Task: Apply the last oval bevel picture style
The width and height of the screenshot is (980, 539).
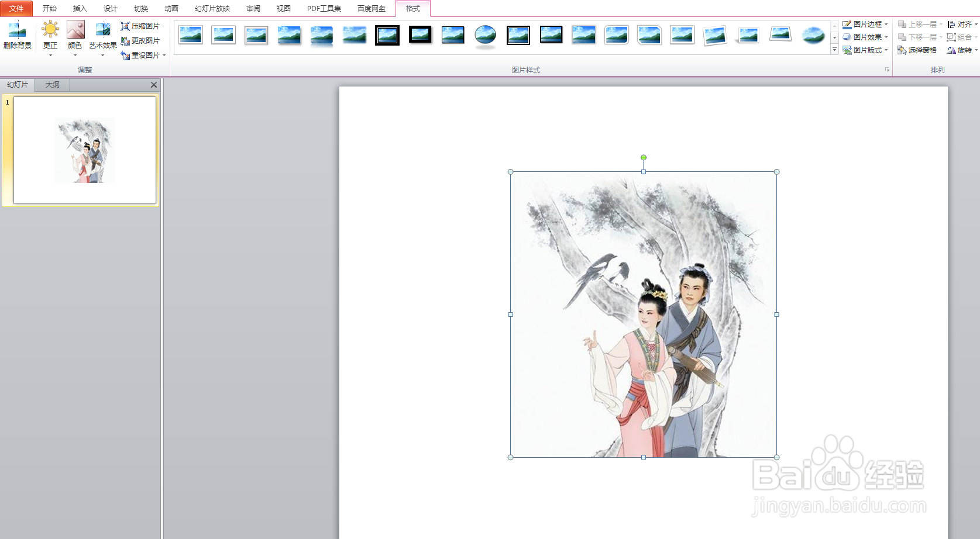Action: pyautogui.click(x=813, y=35)
